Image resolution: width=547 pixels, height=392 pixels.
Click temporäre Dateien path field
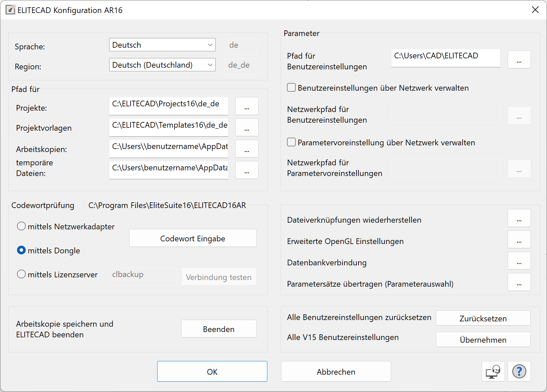(169, 170)
